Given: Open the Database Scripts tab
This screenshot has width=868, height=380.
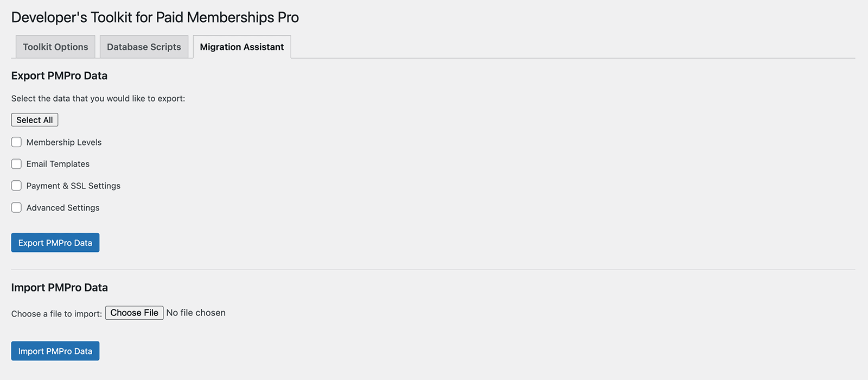Looking at the screenshot, I should pos(143,47).
